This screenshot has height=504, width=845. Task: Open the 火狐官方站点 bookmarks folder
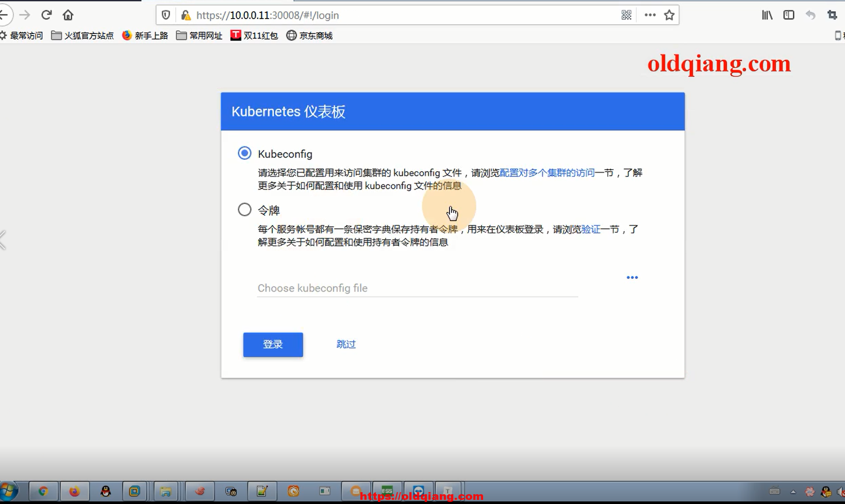(x=82, y=36)
